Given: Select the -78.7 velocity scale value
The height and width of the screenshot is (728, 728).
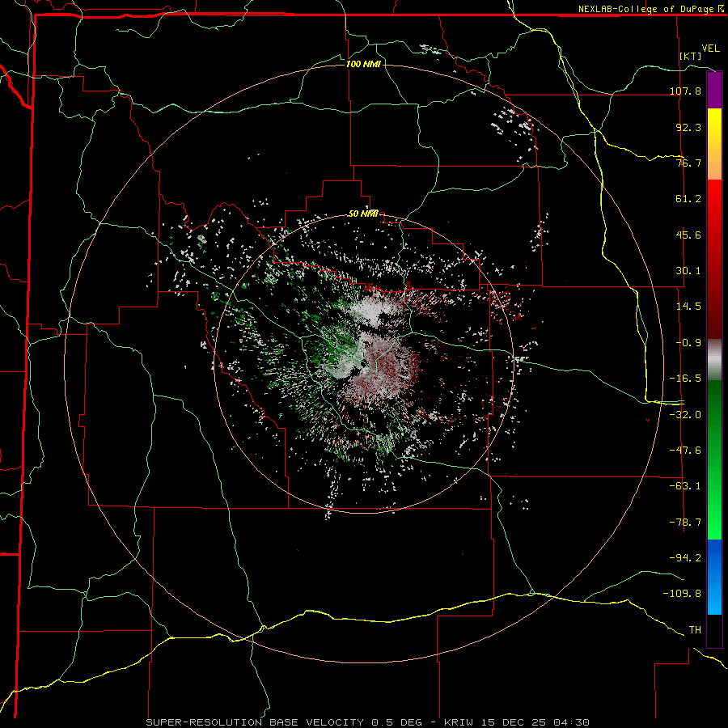Looking at the screenshot, I should pos(685,523).
